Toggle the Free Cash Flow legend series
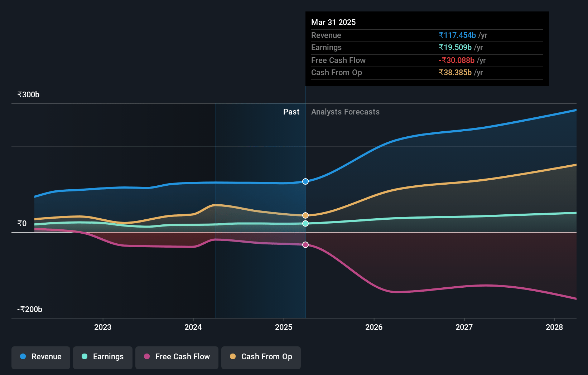 click(177, 357)
